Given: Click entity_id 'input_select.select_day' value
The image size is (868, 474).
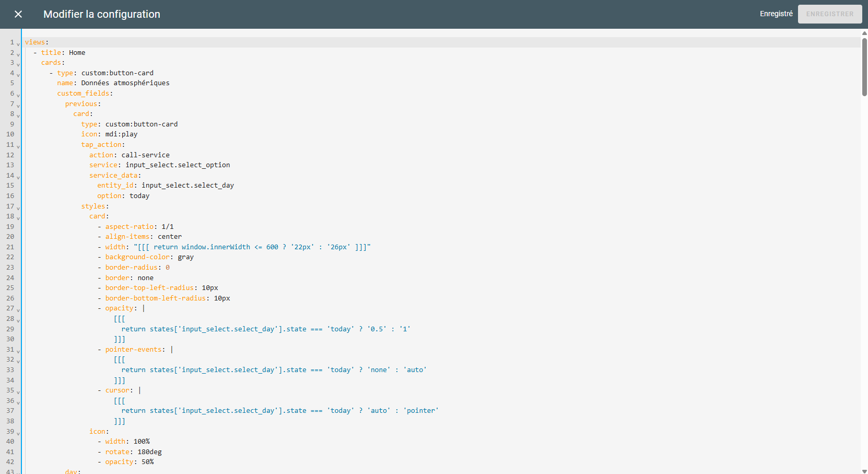Looking at the screenshot, I should 188,186.
